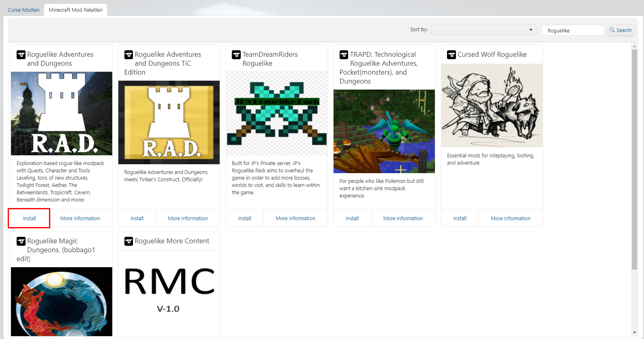Click the scrollbar down arrow
This screenshot has width=644, height=339.
point(634,333)
